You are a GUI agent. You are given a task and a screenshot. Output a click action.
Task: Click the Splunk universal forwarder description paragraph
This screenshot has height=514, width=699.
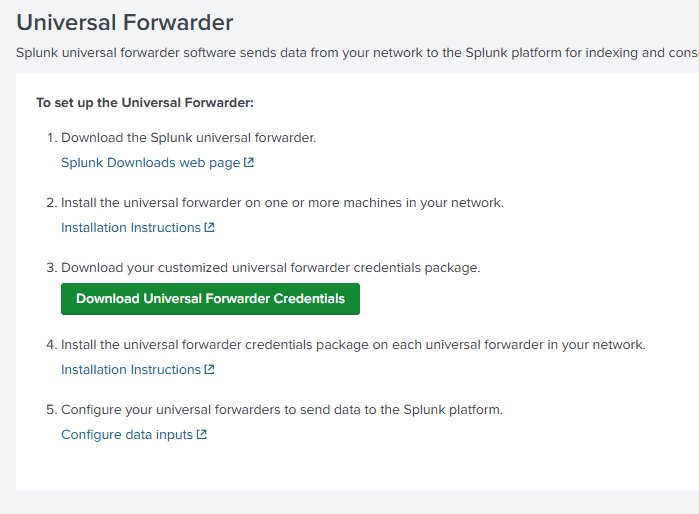click(x=358, y=53)
